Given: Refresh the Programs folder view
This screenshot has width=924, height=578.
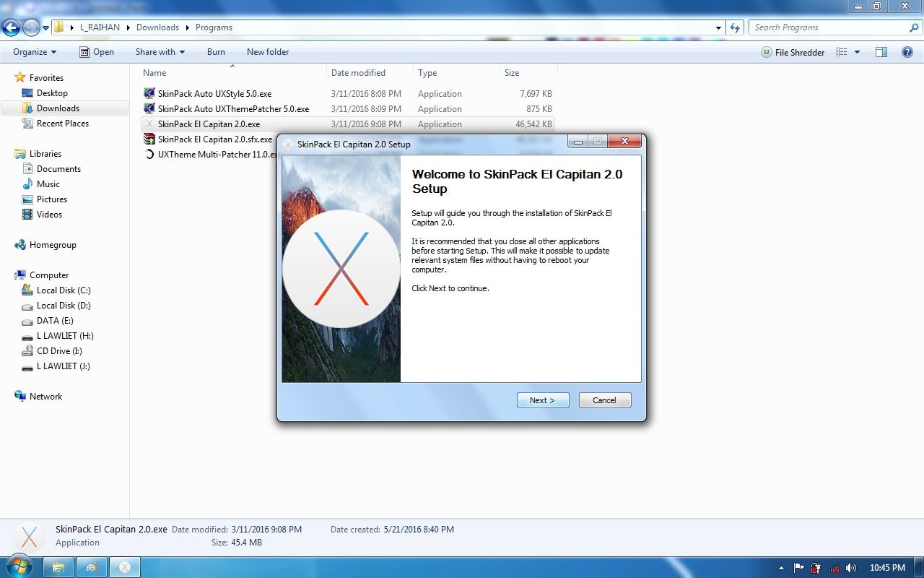Looking at the screenshot, I should [735, 27].
